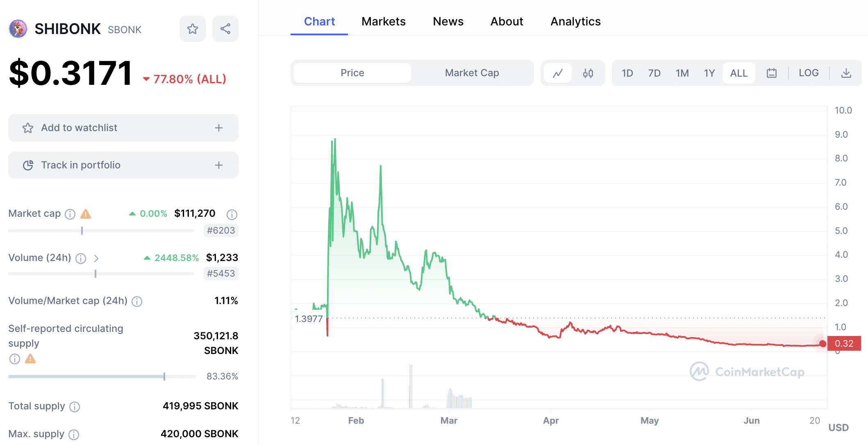Select the 1D time range

[627, 73]
